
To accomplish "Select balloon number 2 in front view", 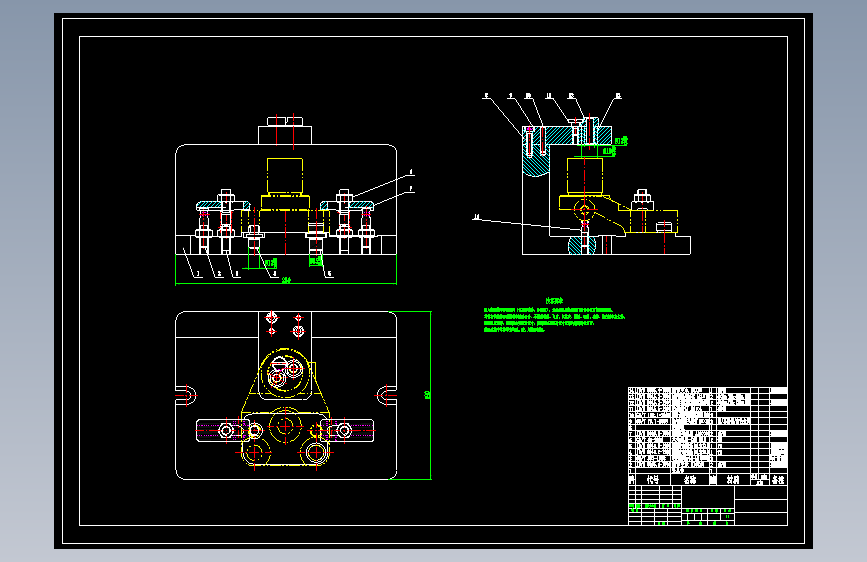I will pos(220,274).
